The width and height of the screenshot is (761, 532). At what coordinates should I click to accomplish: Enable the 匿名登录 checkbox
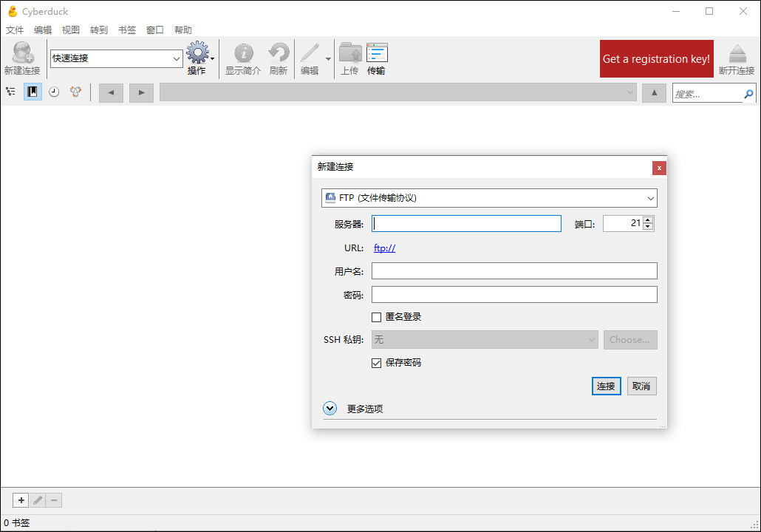(x=377, y=317)
